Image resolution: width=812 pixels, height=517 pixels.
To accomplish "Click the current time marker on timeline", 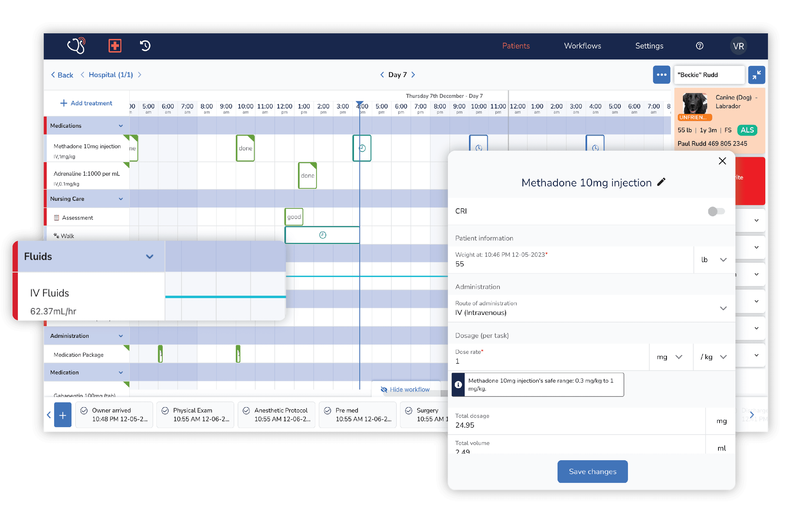I will coord(360,103).
